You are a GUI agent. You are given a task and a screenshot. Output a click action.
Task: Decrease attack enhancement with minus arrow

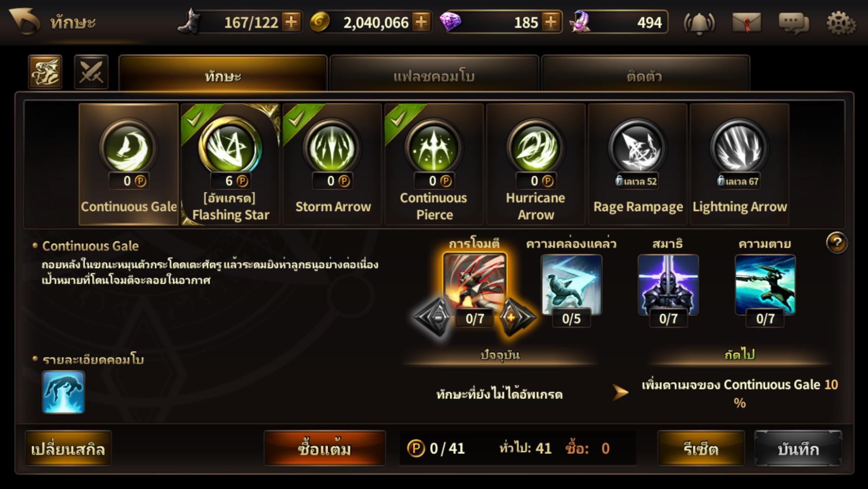pyautogui.click(x=434, y=318)
